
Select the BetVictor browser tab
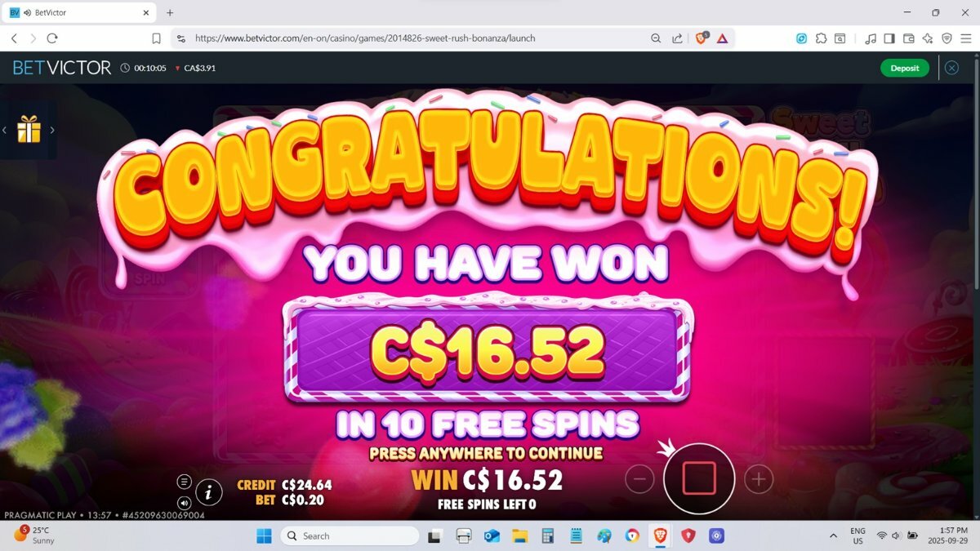click(x=79, y=13)
